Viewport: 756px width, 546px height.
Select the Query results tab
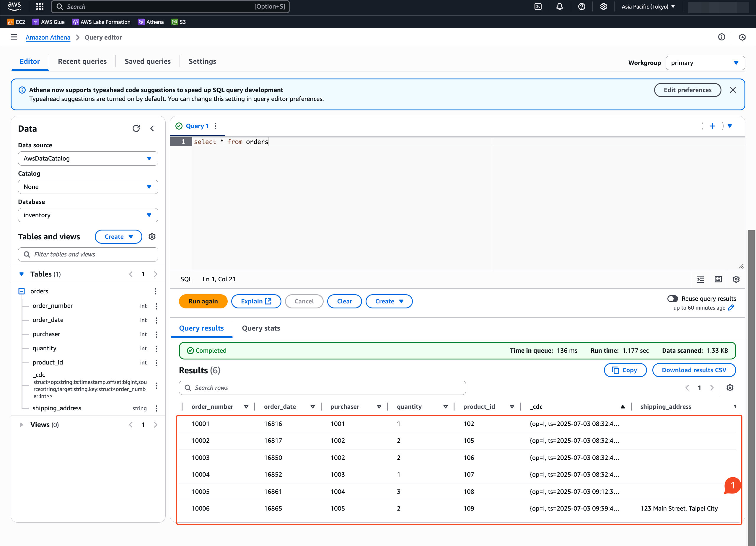tap(201, 328)
